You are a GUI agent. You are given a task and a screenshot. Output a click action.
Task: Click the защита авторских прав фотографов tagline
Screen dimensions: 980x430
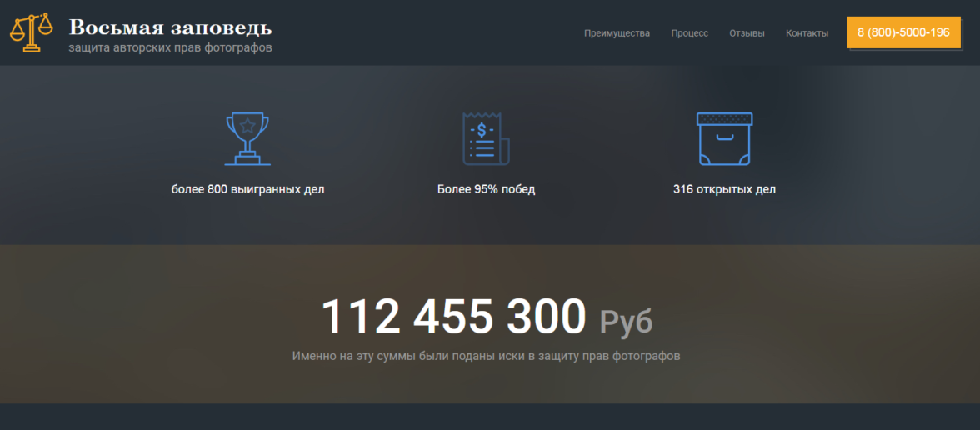[170, 47]
